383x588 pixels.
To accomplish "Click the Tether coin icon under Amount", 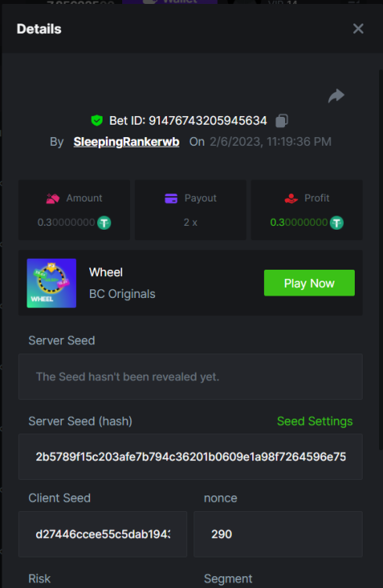I will click(104, 223).
